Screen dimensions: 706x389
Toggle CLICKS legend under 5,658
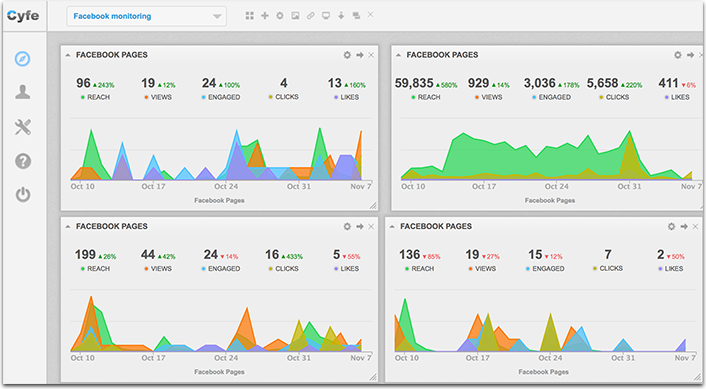coord(614,97)
